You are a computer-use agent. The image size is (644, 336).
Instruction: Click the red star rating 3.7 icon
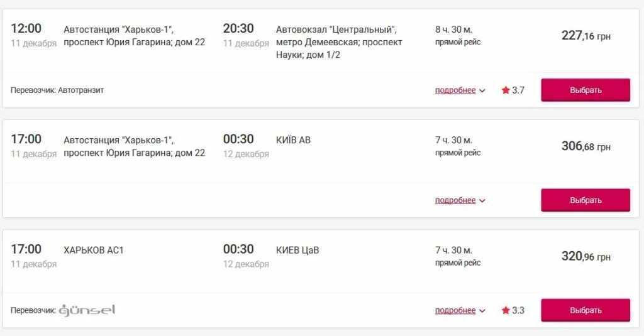(506, 90)
